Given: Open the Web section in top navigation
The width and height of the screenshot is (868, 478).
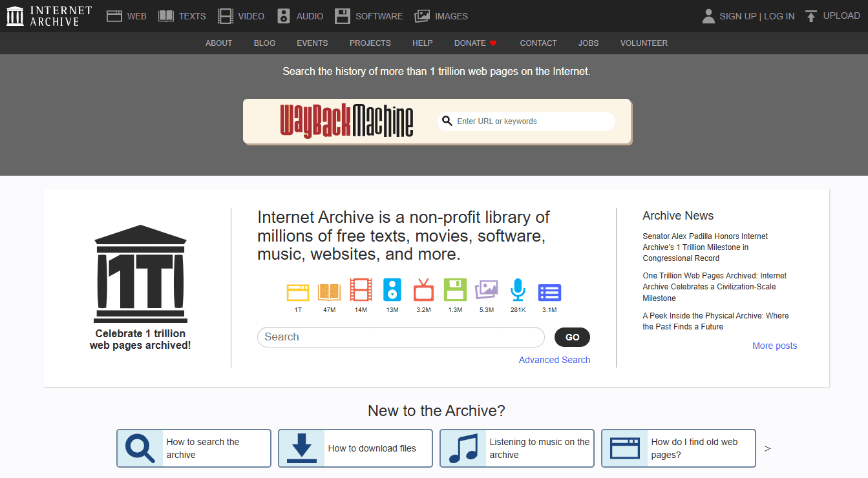Looking at the screenshot, I should point(126,16).
